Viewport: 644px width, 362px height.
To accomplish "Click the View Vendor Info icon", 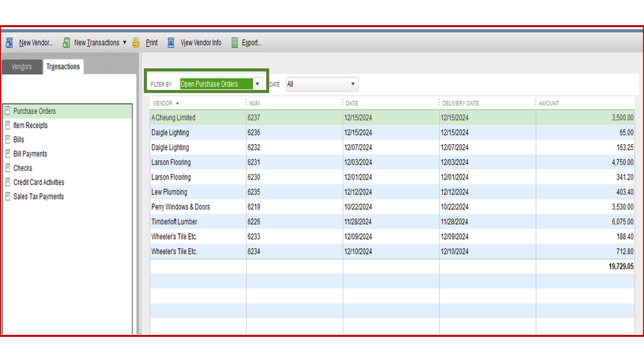I will click(171, 43).
